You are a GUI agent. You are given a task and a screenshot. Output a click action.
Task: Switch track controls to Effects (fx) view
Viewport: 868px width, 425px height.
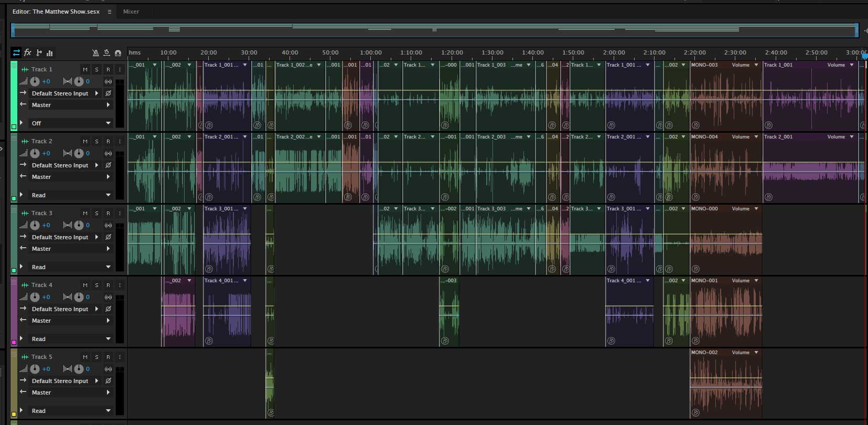coord(28,52)
